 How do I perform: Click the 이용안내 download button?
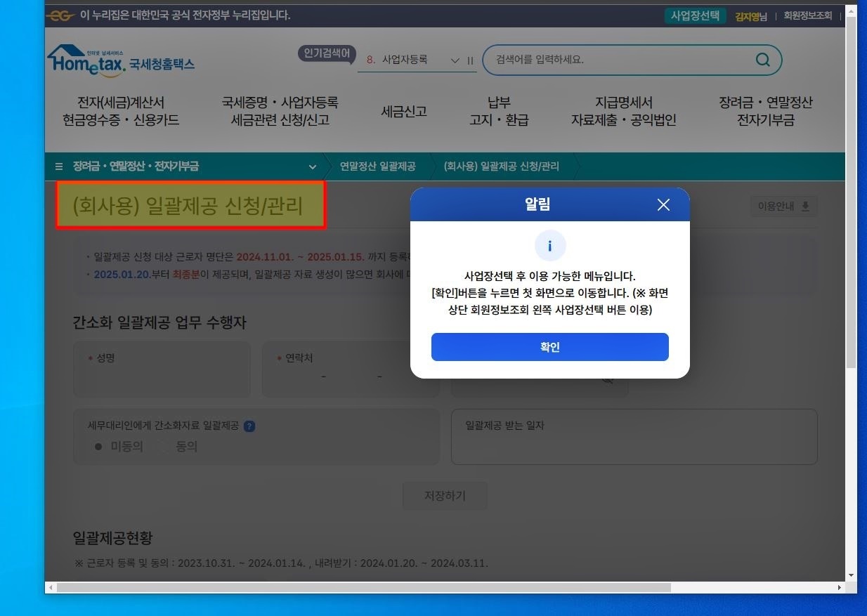pos(783,207)
